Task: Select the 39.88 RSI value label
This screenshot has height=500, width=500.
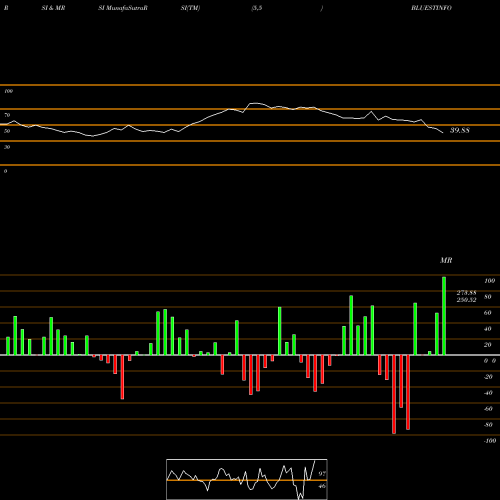Action: (460, 130)
